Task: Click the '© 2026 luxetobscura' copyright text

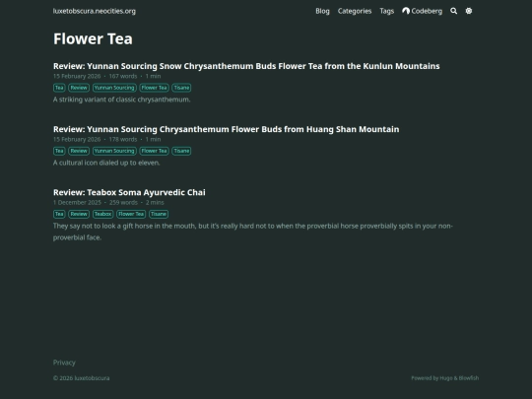Action: point(81,378)
